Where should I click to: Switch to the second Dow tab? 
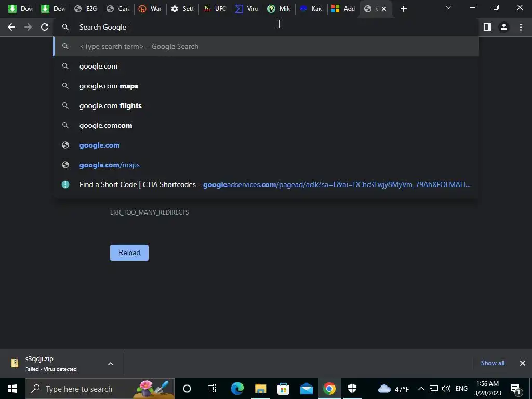pos(52,9)
